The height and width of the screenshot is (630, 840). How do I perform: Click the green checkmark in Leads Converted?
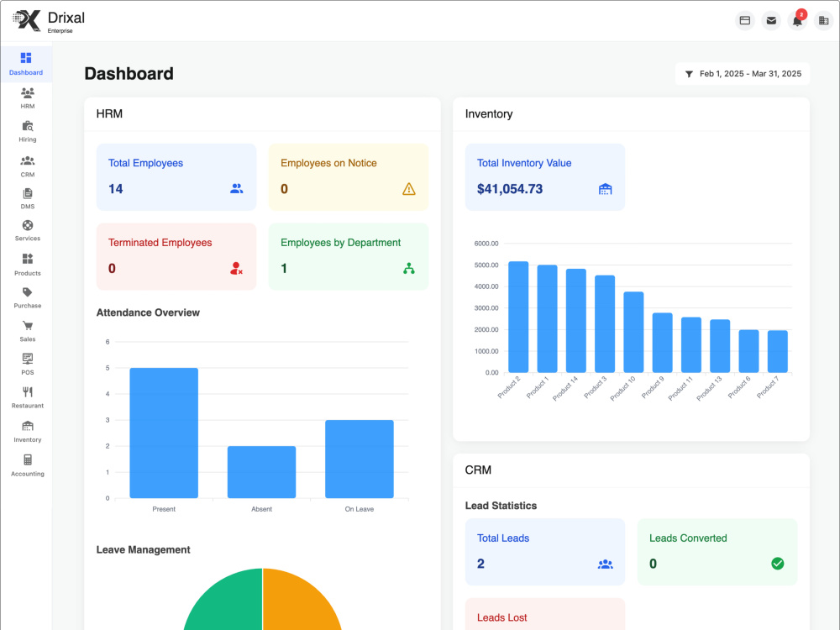(x=777, y=564)
